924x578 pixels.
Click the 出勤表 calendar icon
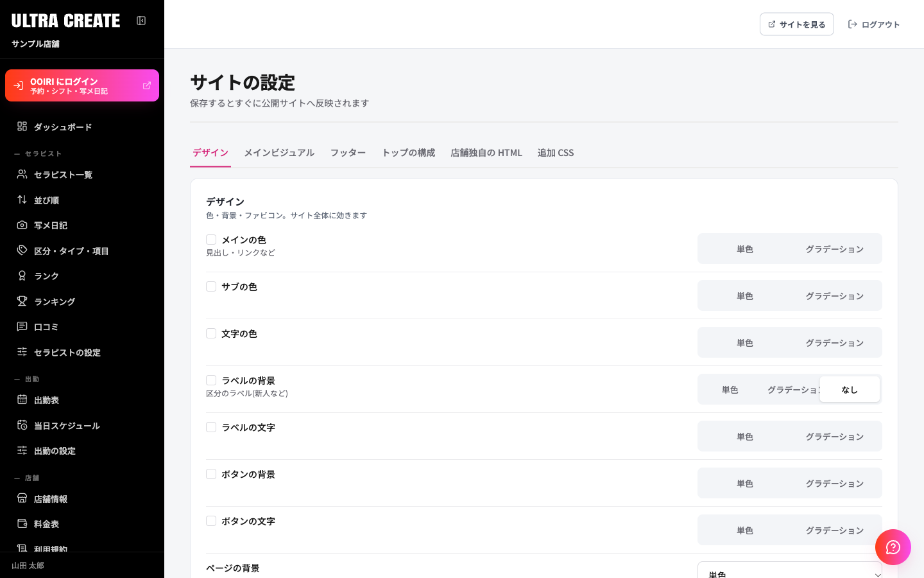pyautogui.click(x=22, y=399)
